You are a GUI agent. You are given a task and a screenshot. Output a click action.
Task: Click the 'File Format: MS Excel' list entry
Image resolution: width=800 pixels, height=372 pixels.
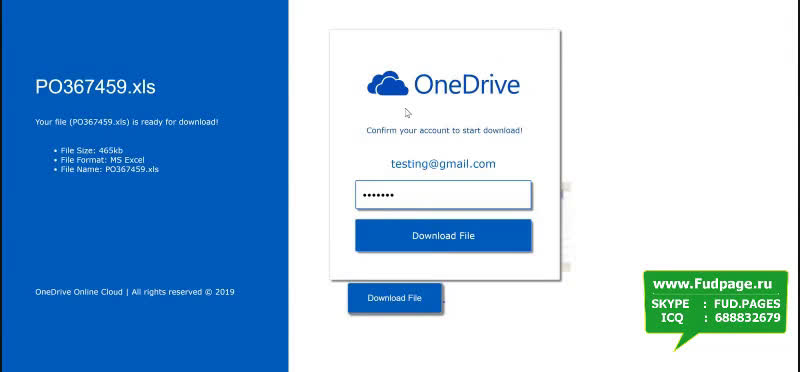tap(103, 160)
